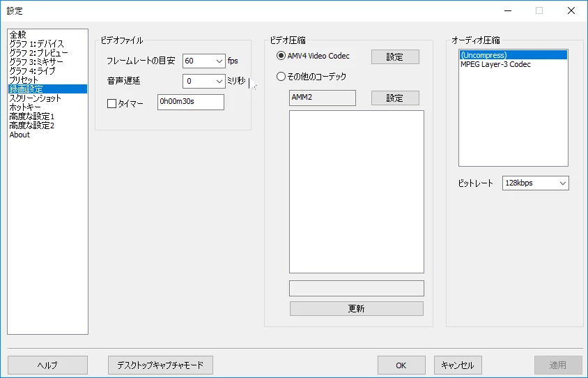Enable the タイマー checkbox
588x378 pixels.
click(111, 104)
